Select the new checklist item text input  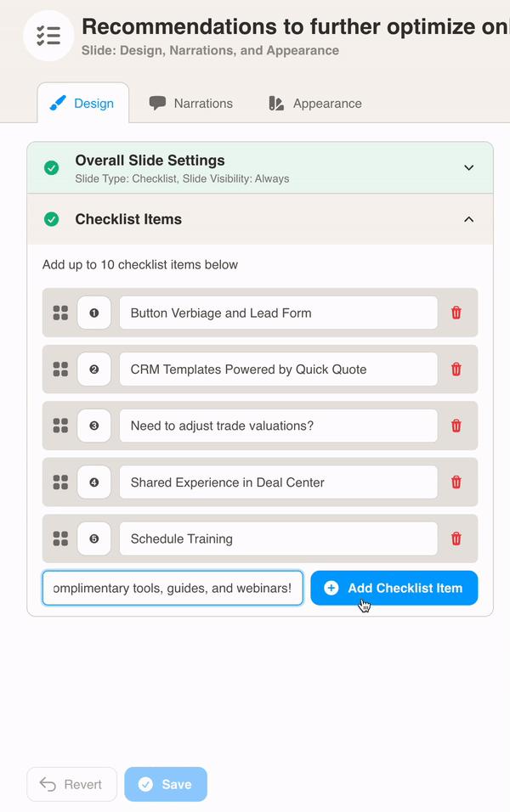172,588
